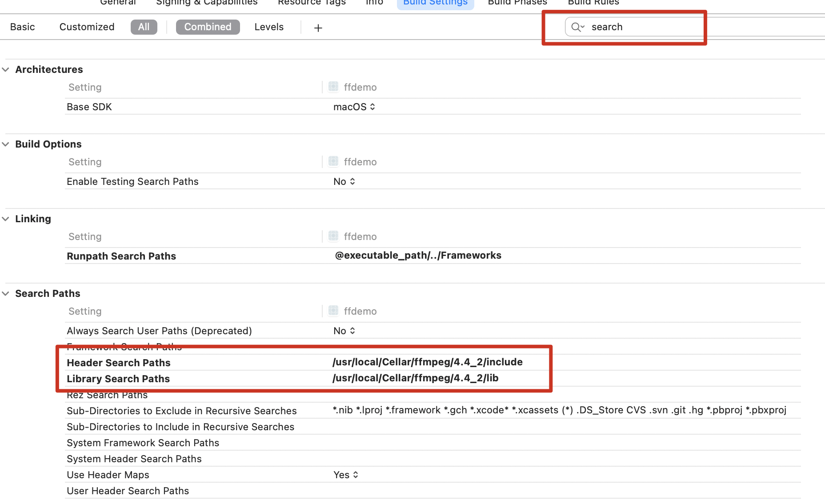Viewport: 825px width, 504px height.
Task: Show only Customized build settings
Action: pyautogui.click(x=87, y=27)
